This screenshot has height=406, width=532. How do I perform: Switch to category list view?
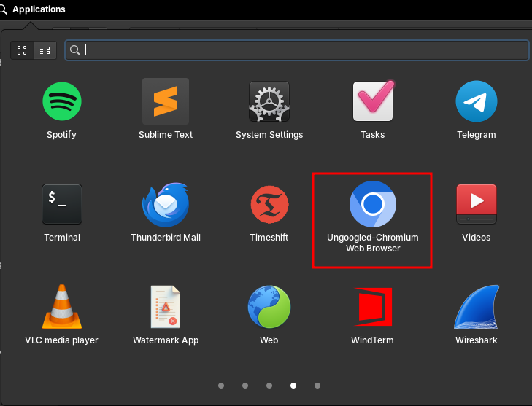(x=45, y=50)
